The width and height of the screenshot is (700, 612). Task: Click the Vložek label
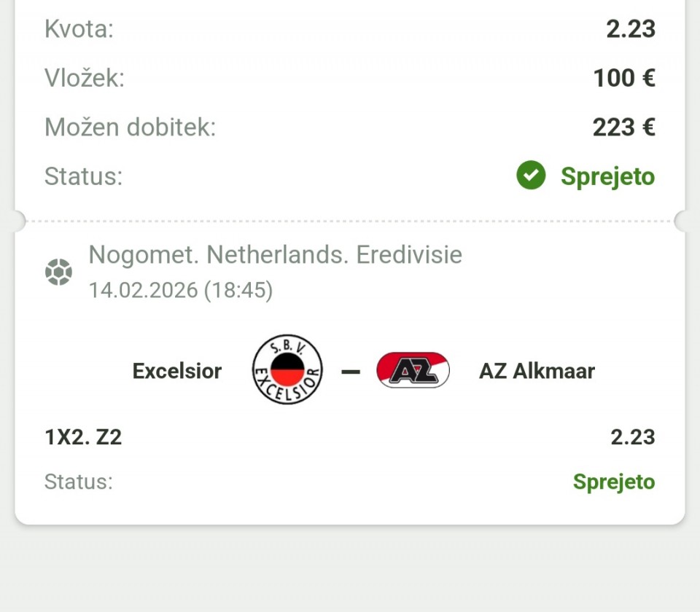[x=85, y=78]
